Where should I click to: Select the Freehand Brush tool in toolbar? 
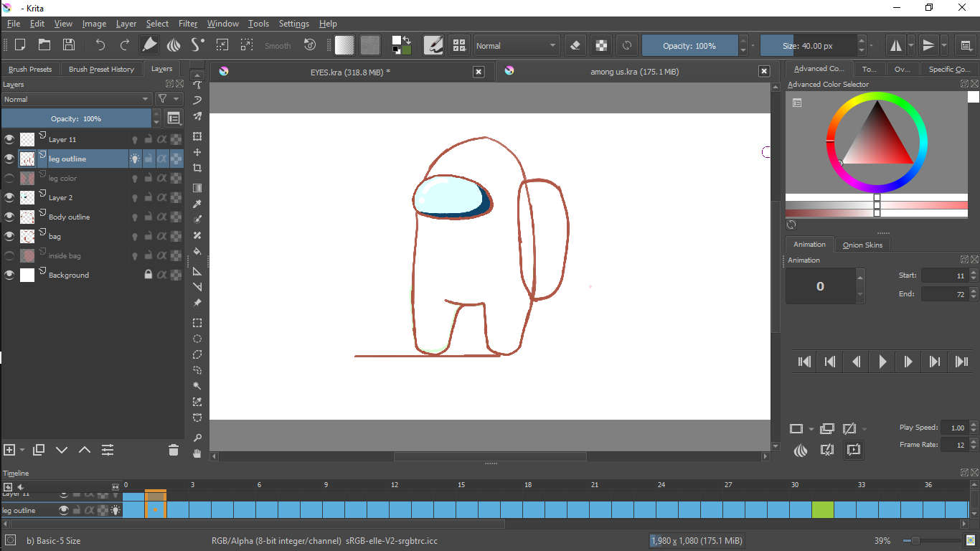pos(149,44)
